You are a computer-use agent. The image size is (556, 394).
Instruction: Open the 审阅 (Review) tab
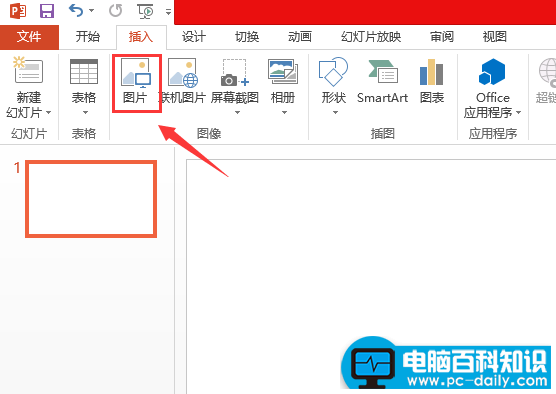point(441,37)
